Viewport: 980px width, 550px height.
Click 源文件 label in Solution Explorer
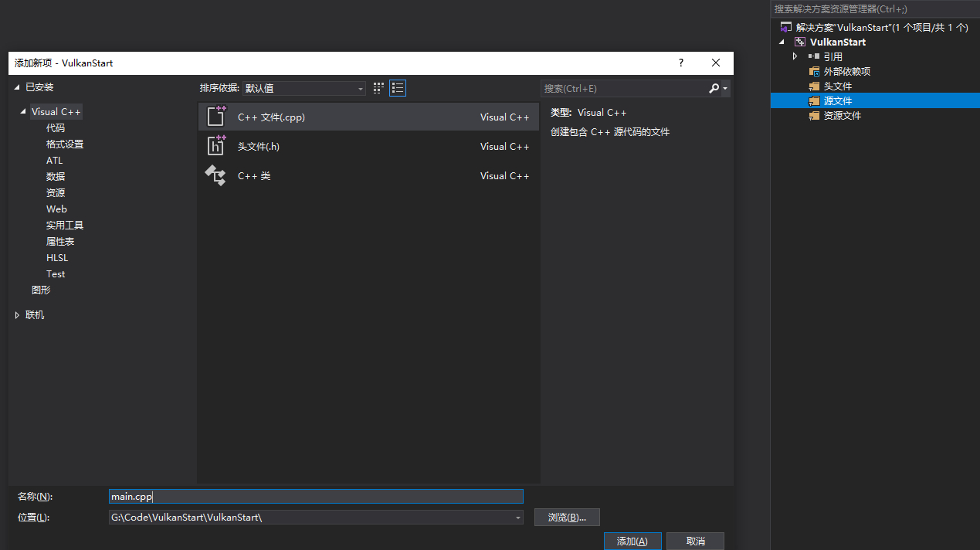[x=838, y=101]
